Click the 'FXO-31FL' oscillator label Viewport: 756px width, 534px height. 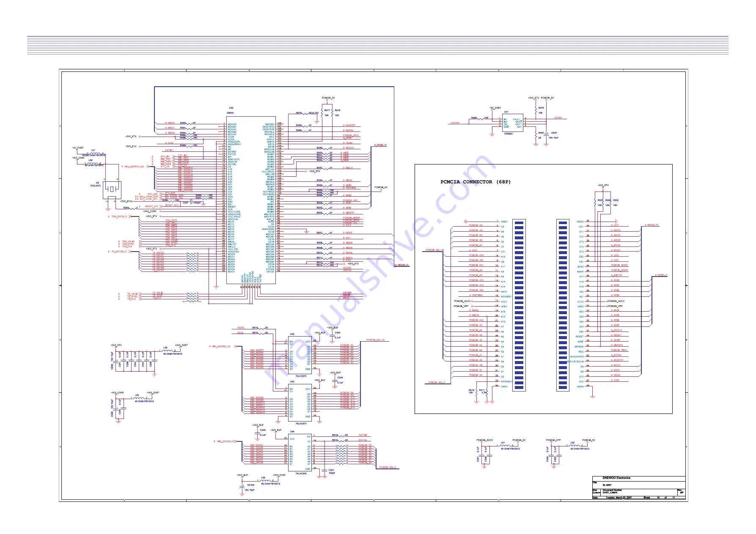96,186
